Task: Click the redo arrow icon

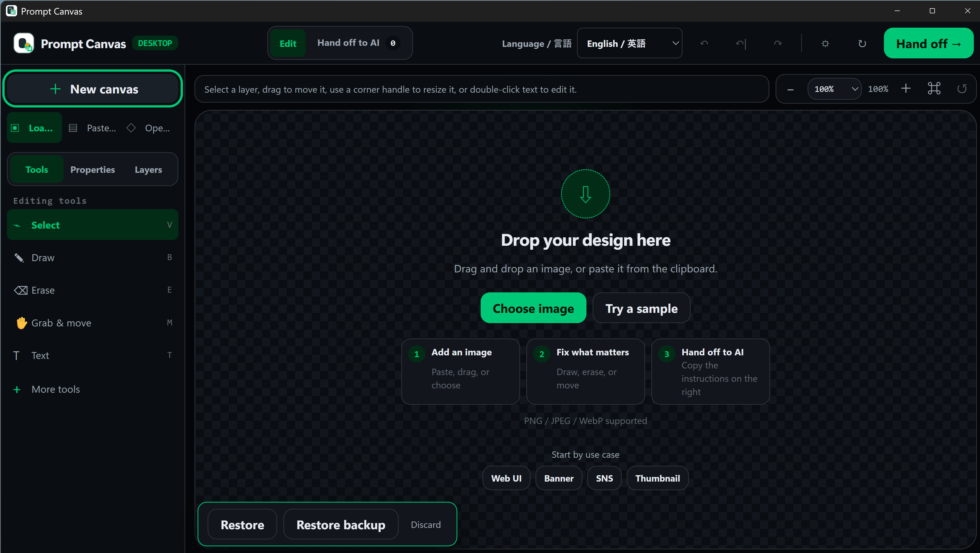Action: (778, 43)
